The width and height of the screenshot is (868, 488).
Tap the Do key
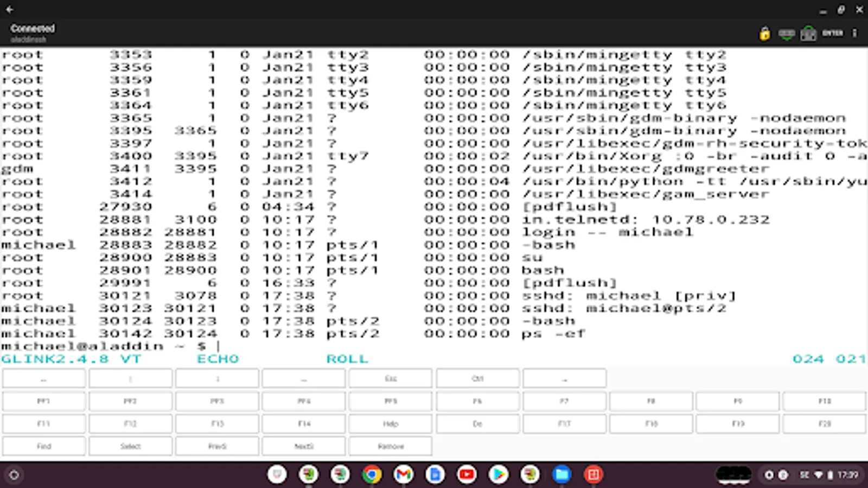click(477, 424)
